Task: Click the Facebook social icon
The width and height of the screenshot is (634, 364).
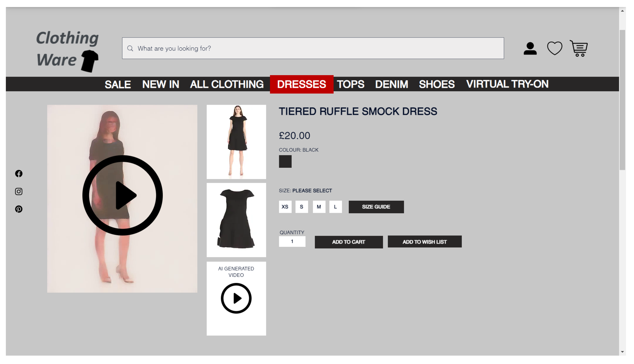Action: tap(19, 173)
